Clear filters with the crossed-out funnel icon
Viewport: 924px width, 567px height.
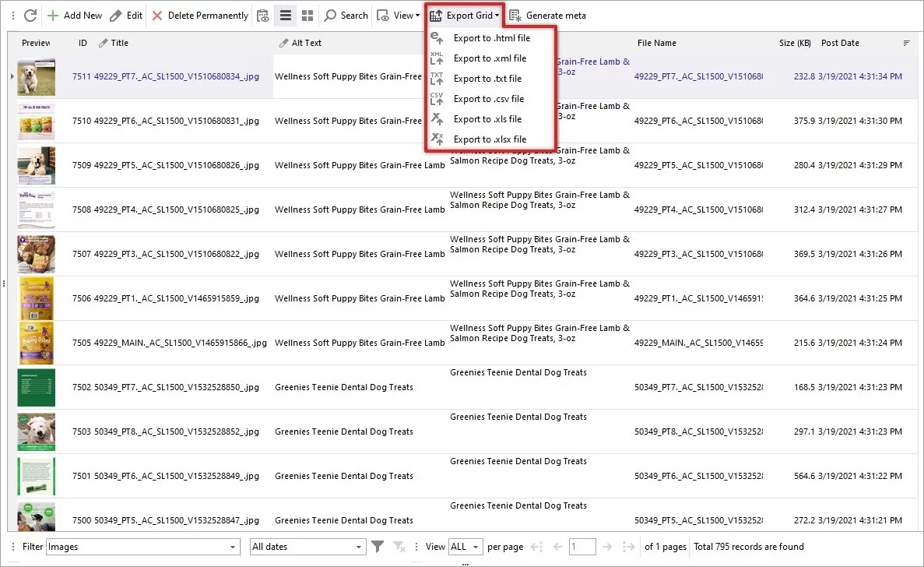click(399, 546)
